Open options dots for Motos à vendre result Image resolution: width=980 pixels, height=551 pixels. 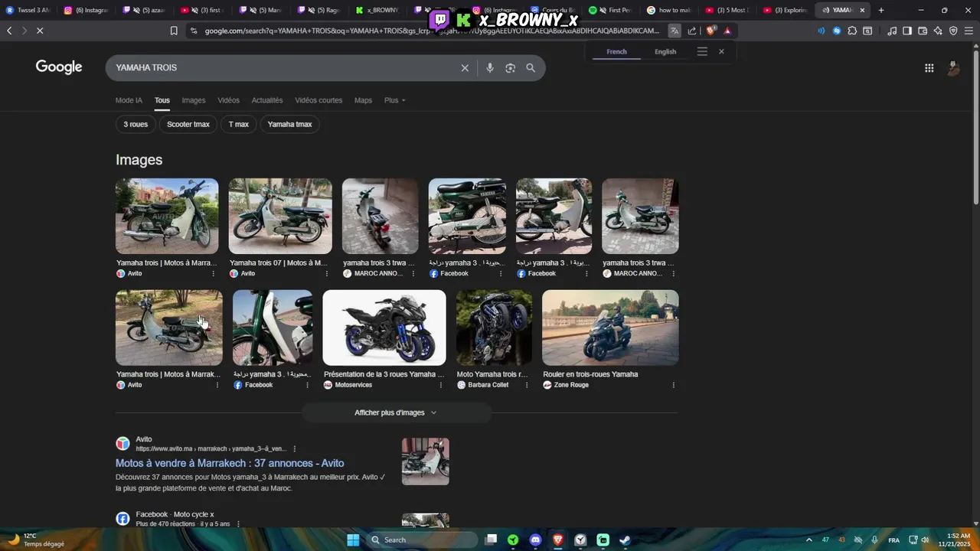(294, 449)
